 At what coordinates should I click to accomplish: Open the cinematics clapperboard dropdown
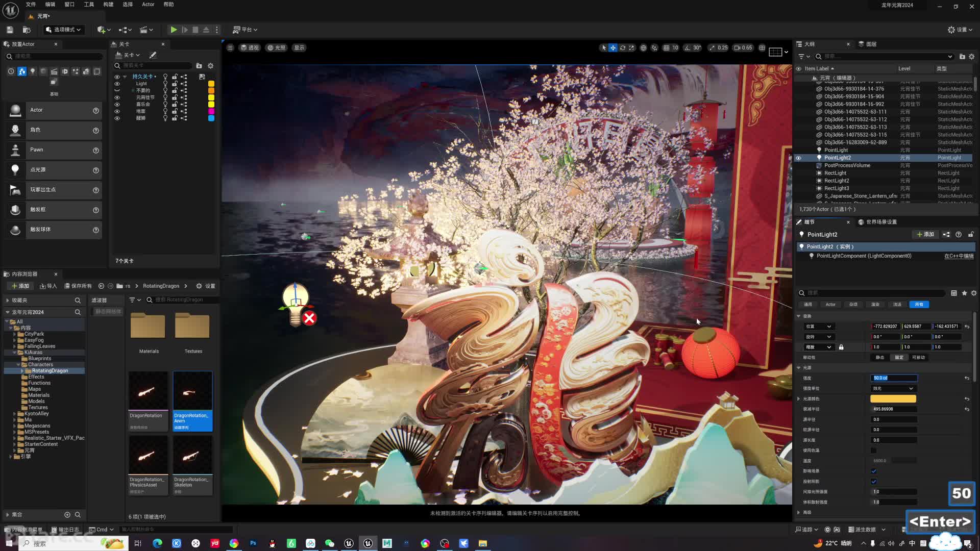click(146, 30)
